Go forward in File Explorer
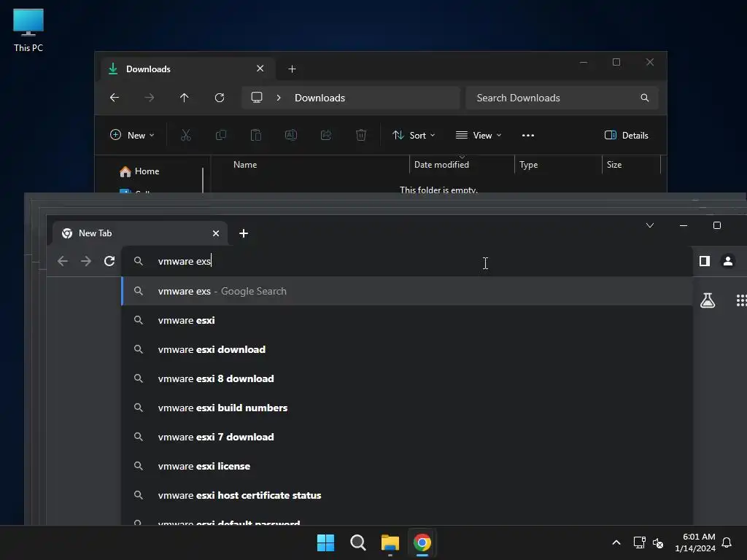Screen dimensions: 747x560 point(149,98)
